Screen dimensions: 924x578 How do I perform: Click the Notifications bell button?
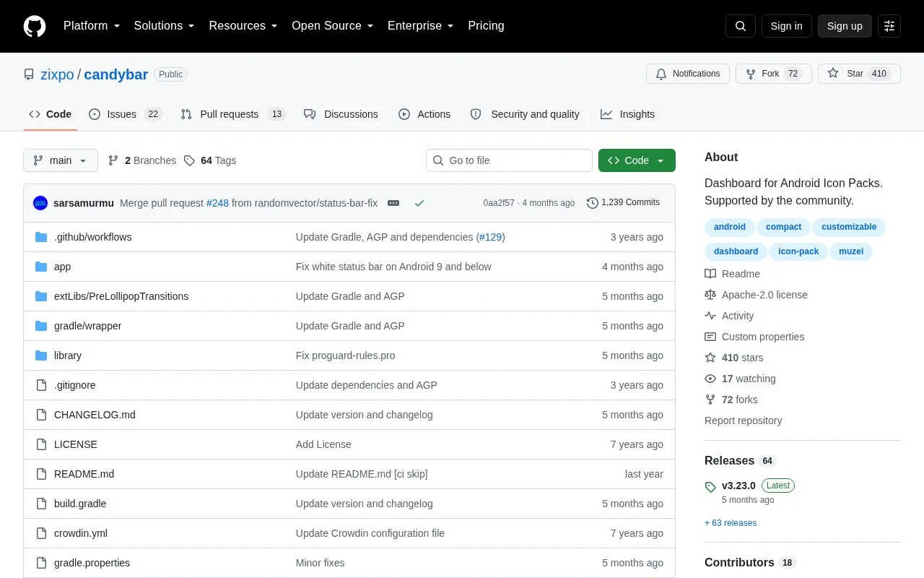point(688,74)
